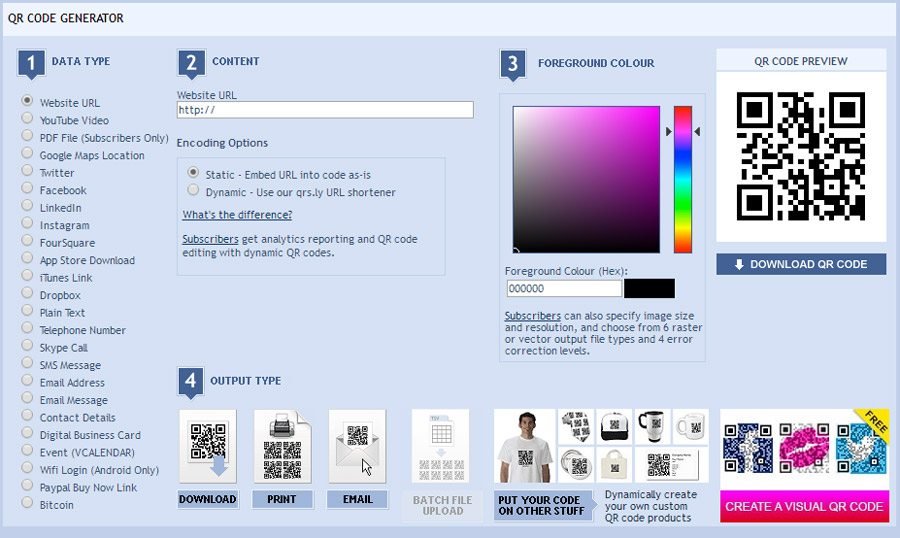The width and height of the screenshot is (900, 538).
Task: Click the business card product thumbnail
Action: pyautogui.click(x=672, y=465)
